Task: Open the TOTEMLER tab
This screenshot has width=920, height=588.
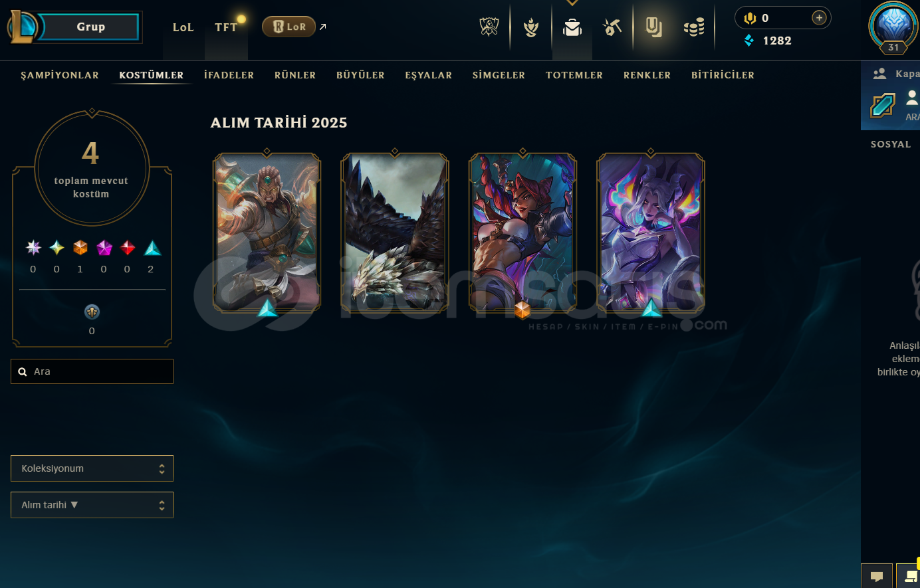Action: pyautogui.click(x=574, y=75)
